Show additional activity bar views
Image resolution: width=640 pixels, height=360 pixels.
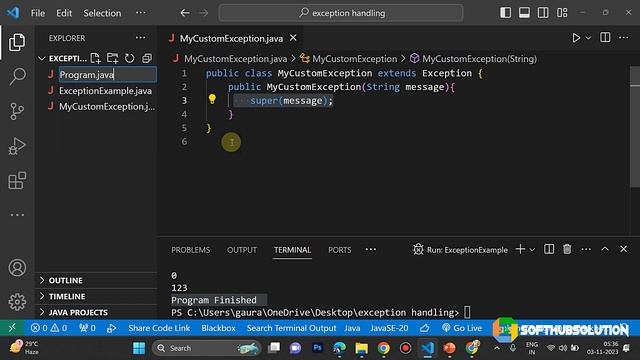pyautogui.click(x=17, y=215)
